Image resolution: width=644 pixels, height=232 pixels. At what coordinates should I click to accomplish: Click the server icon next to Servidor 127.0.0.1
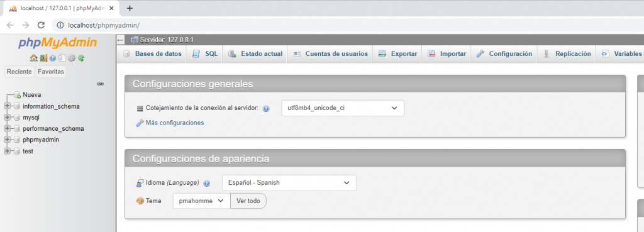pos(135,40)
